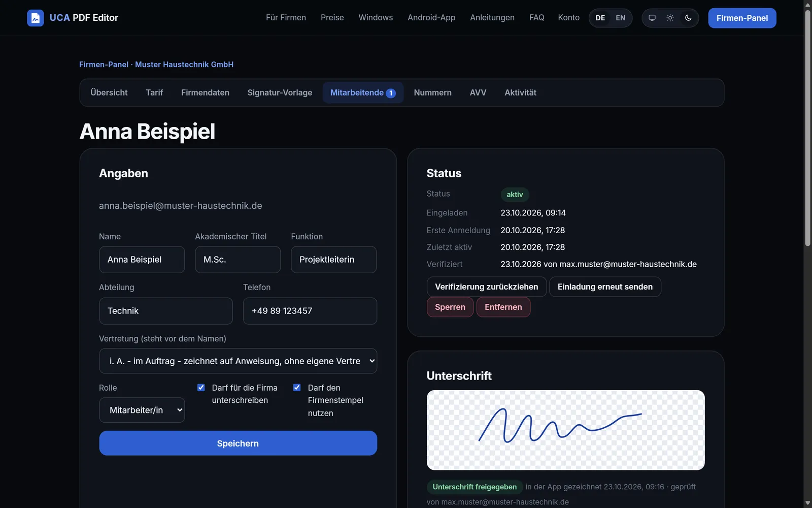This screenshot has height=508, width=812.
Task: Click the Name field 'Anna Beispiel'
Action: (x=142, y=260)
